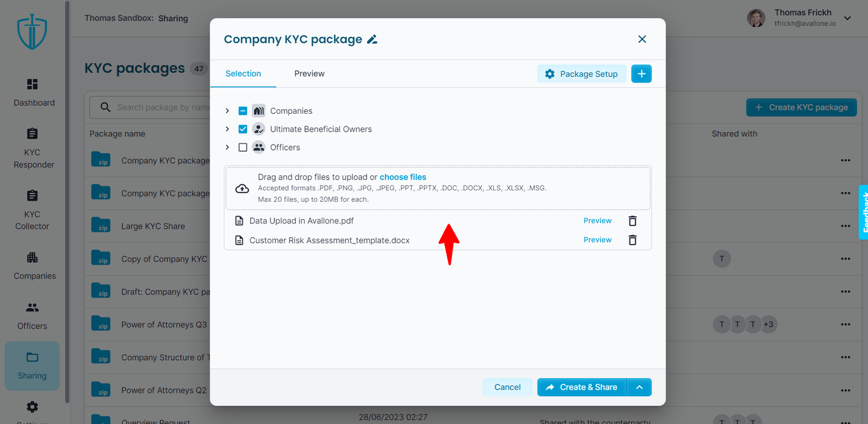Screen dimensions: 868x424
Task: Open the Feedback side tab
Action: 863,212
